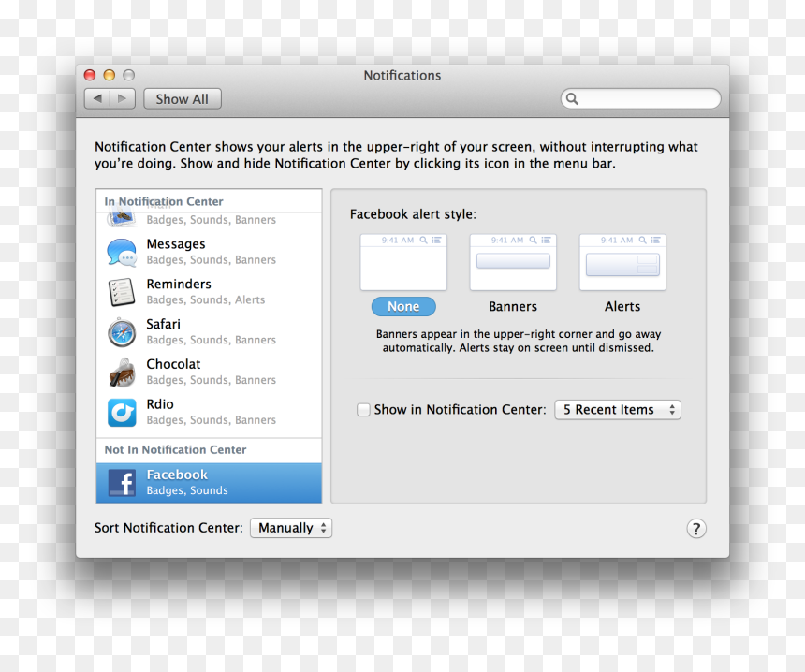805x672 pixels.
Task: Select the Rdio row in app list
Action: click(x=209, y=412)
